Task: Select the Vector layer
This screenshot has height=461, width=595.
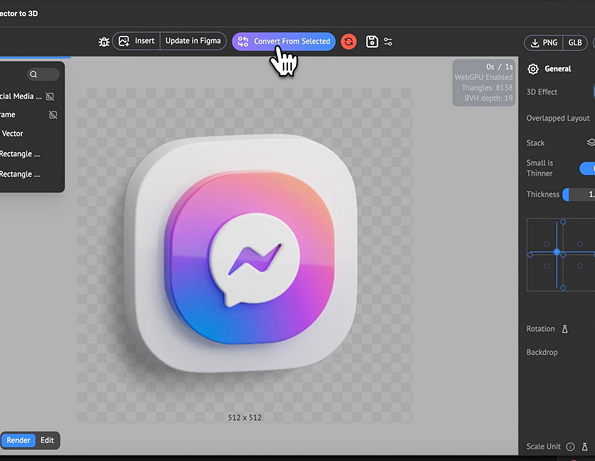Action: [x=13, y=134]
